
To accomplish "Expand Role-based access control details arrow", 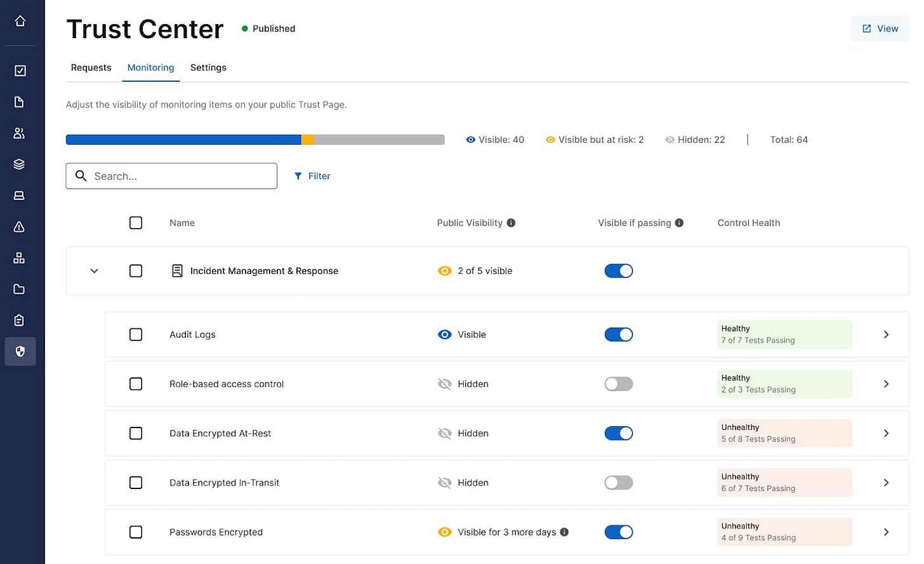I will click(887, 384).
